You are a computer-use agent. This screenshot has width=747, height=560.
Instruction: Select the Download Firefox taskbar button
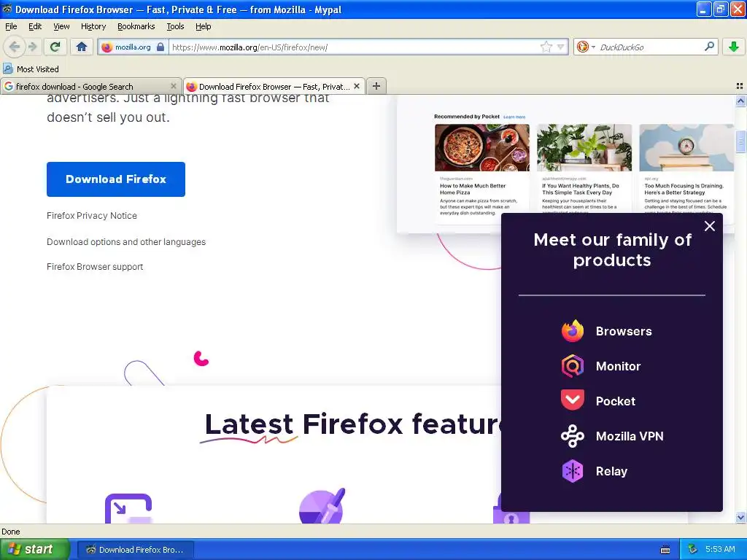click(135, 550)
